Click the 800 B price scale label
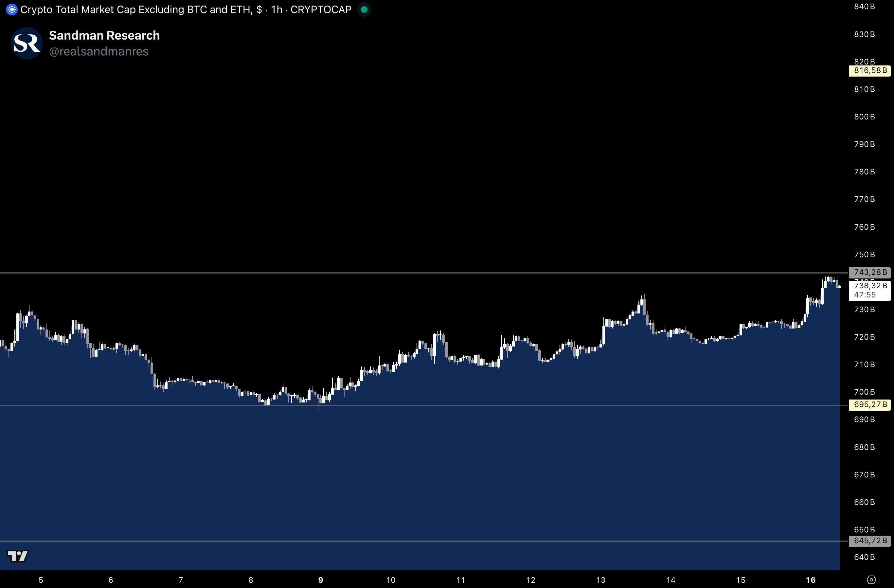The image size is (894, 588). click(864, 117)
